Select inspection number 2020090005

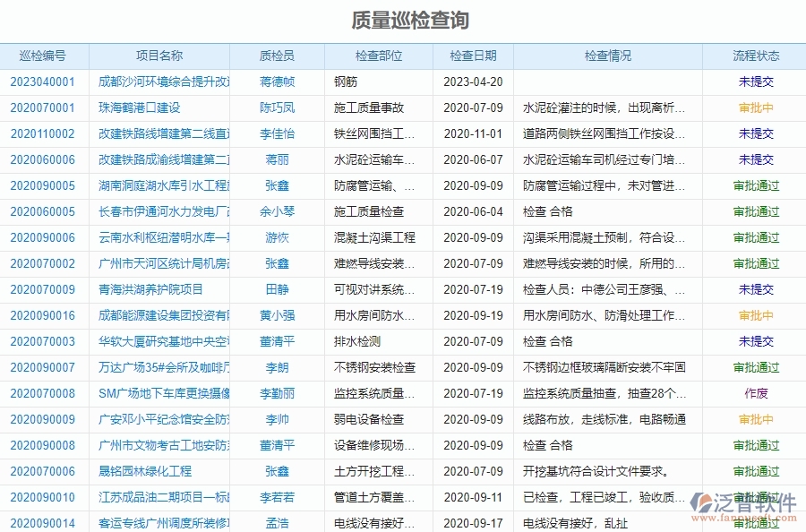[45, 184]
